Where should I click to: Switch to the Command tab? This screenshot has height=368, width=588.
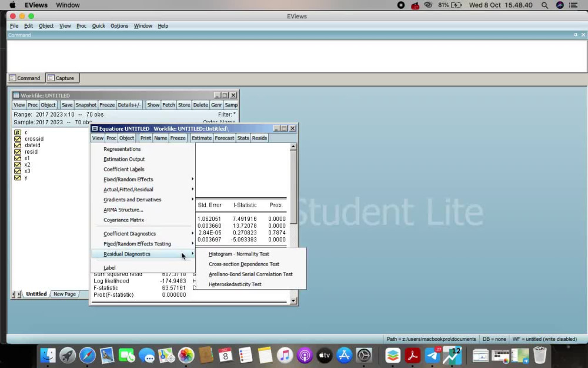pyautogui.click(x=25, y=78)
